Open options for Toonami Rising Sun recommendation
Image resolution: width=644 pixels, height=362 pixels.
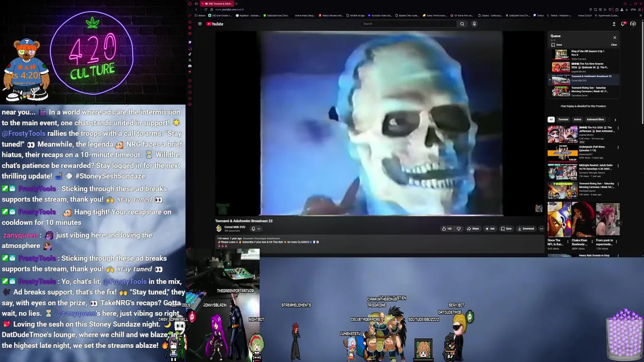pos(618,184)
